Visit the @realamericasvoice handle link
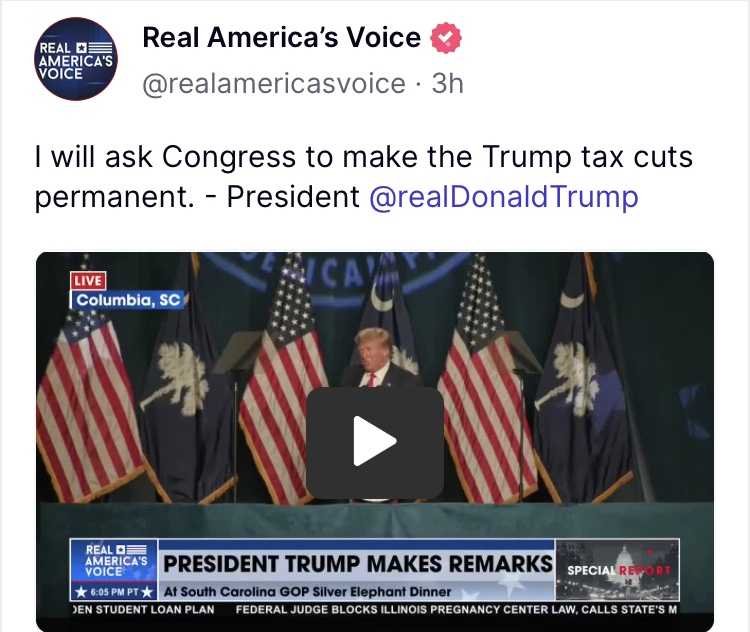750x632 pixels. point(274,84)
